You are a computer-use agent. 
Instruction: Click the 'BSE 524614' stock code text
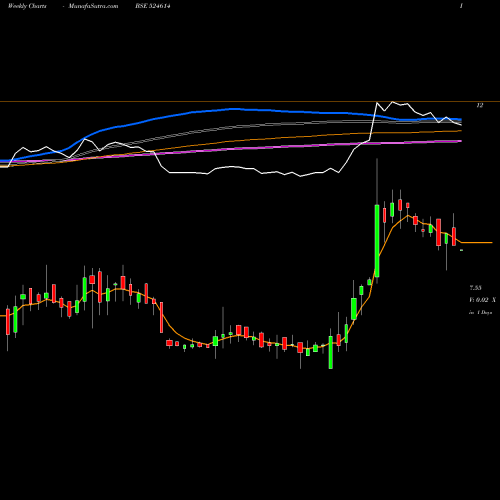(153, 6)
